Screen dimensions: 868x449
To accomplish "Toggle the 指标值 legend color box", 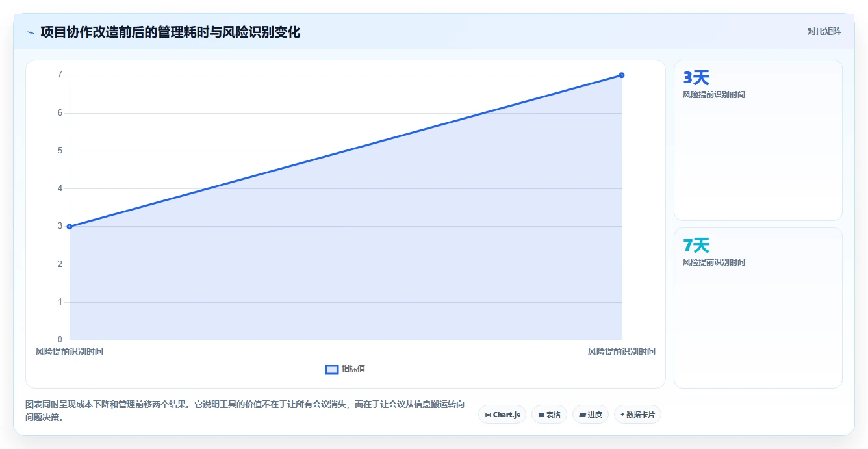I will click(x=331, y=369).
